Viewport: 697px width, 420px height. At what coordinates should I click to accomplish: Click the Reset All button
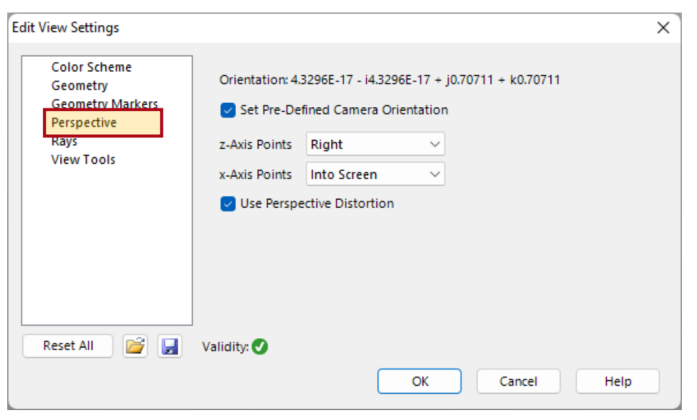point(68,346)
